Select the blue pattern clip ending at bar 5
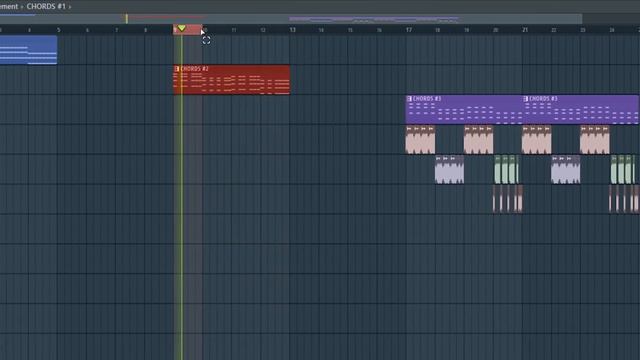This screenshot has width=640, height=360. 29,50
